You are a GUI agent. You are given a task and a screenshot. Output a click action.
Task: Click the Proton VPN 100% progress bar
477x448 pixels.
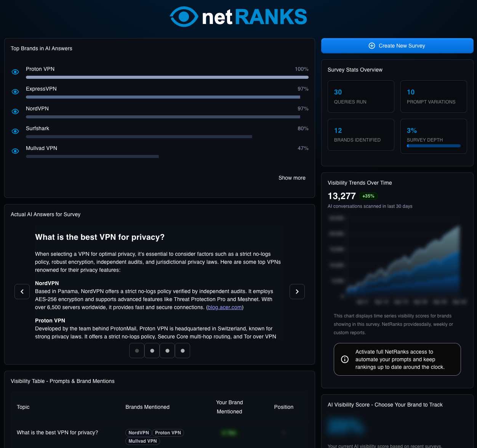(167, 77)
